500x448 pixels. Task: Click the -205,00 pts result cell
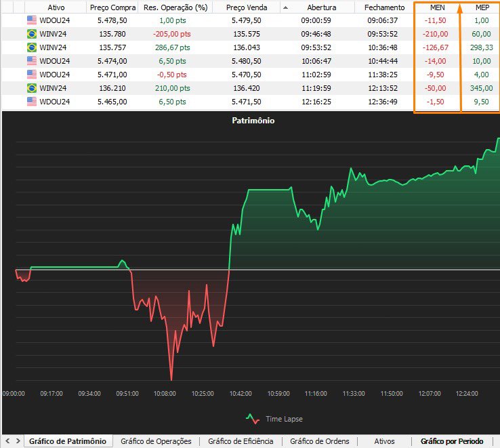click(x=172, y=34)
